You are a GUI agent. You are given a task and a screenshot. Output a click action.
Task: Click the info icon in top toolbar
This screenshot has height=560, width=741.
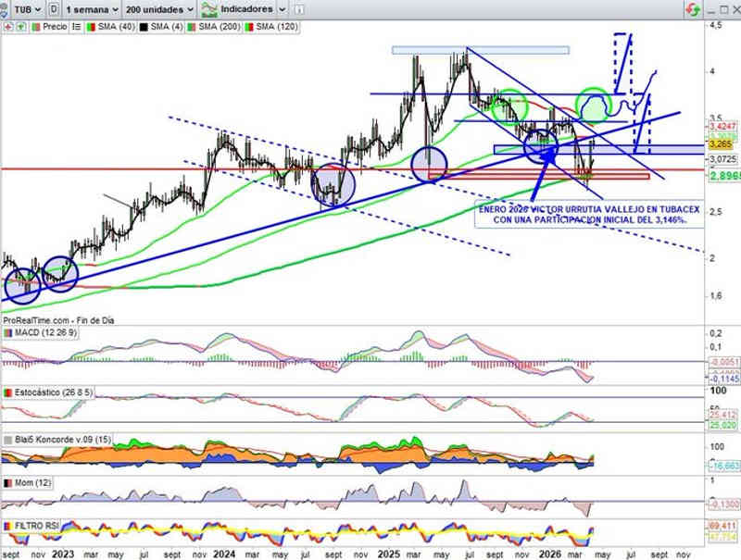coord(300,8)
